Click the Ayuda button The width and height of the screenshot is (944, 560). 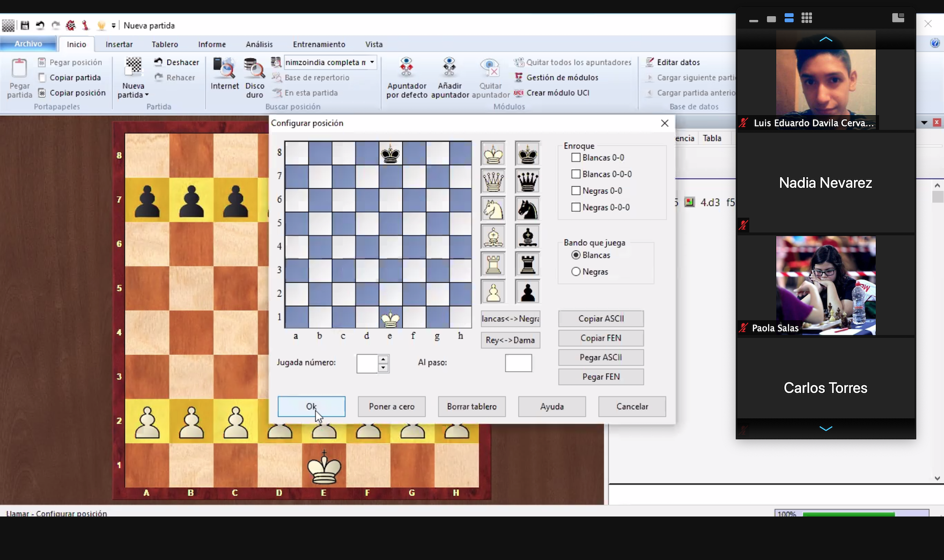[x=552, y=407]
